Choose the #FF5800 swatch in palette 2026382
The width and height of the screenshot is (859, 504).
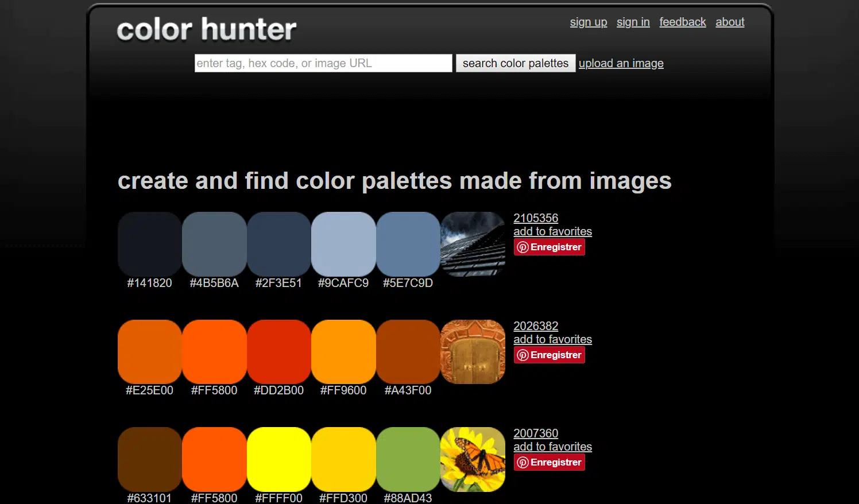point(214,352)
